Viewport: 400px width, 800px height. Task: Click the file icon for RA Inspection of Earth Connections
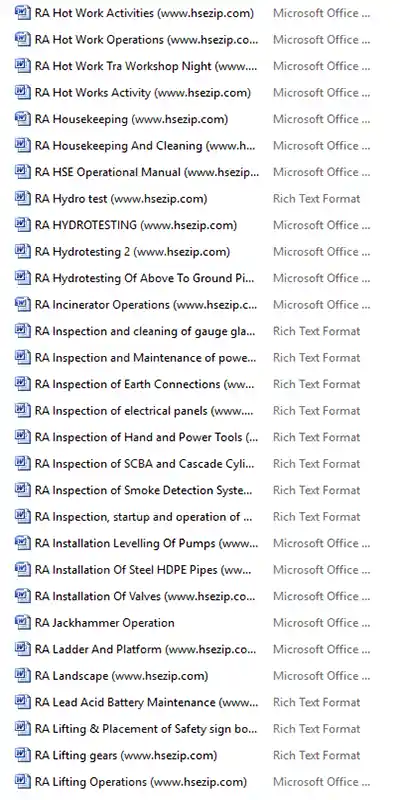point(23,384)
